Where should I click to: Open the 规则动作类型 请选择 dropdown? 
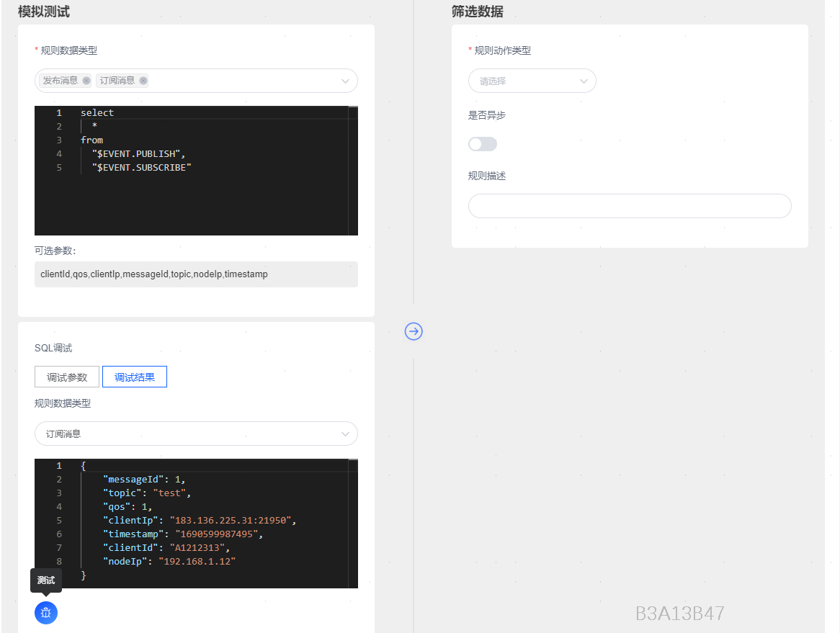click(x=532, y=81)
